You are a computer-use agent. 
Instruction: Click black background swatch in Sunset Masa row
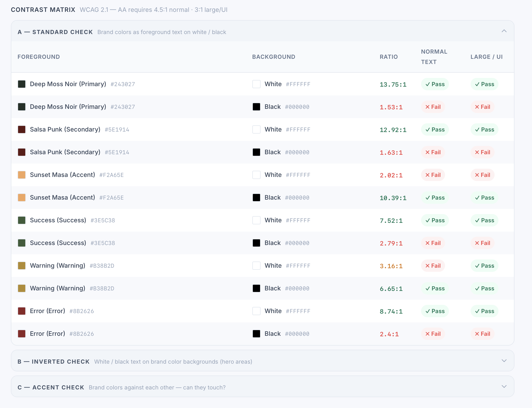[x=256, y=198]
